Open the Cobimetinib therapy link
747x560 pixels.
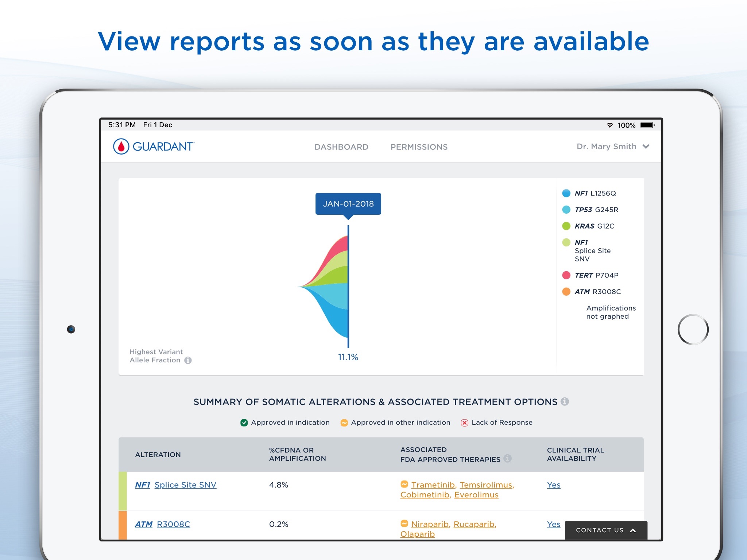tap(425, 495)
